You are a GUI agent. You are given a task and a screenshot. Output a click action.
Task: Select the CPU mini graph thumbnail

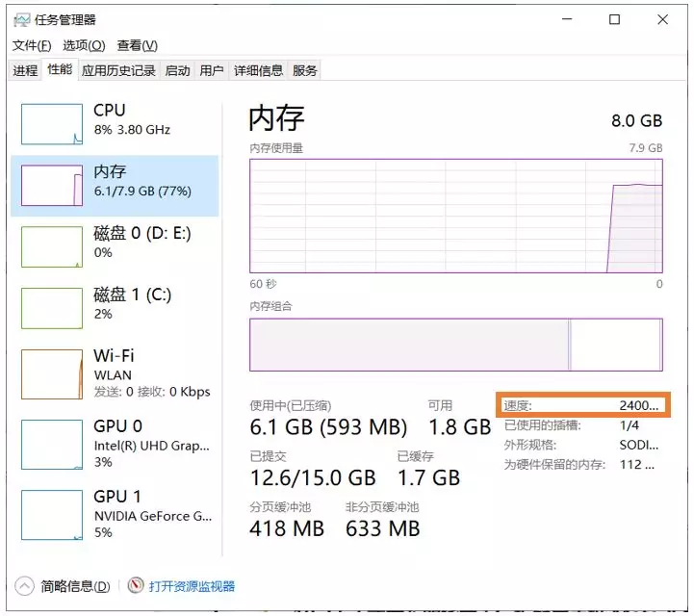click(x=52, y=123)
